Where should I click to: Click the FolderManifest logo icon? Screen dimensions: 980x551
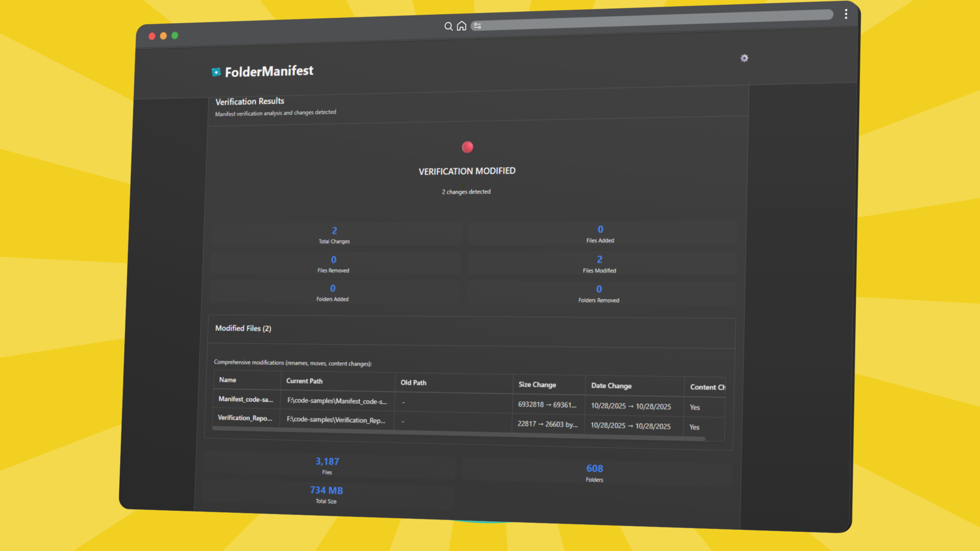(216, 72)
